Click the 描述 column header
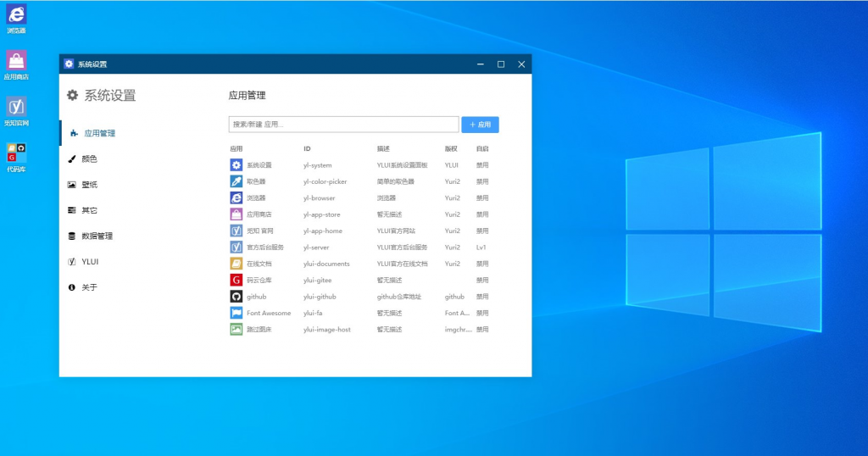Viewport: 868px width, 456px height. [383, 149]
